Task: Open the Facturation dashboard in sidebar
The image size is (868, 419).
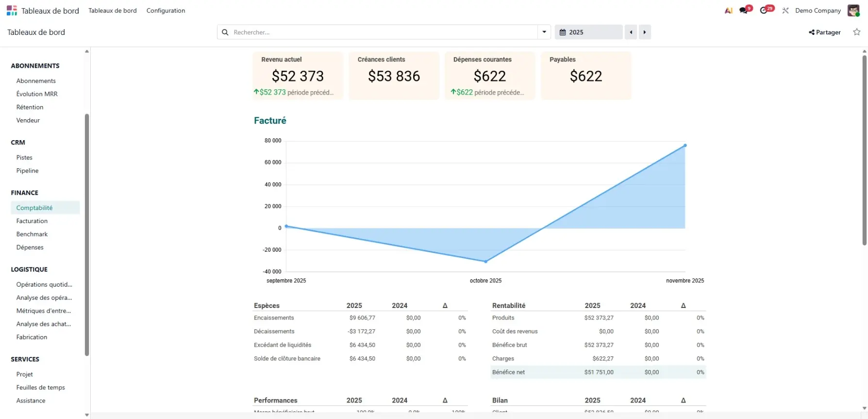Action: pyautogui.click(x=32, y=221)
